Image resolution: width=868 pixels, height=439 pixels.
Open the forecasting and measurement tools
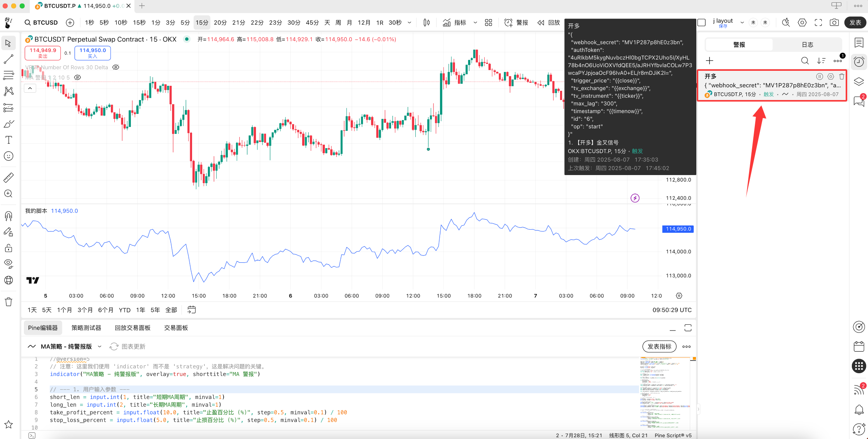(8, 108)
